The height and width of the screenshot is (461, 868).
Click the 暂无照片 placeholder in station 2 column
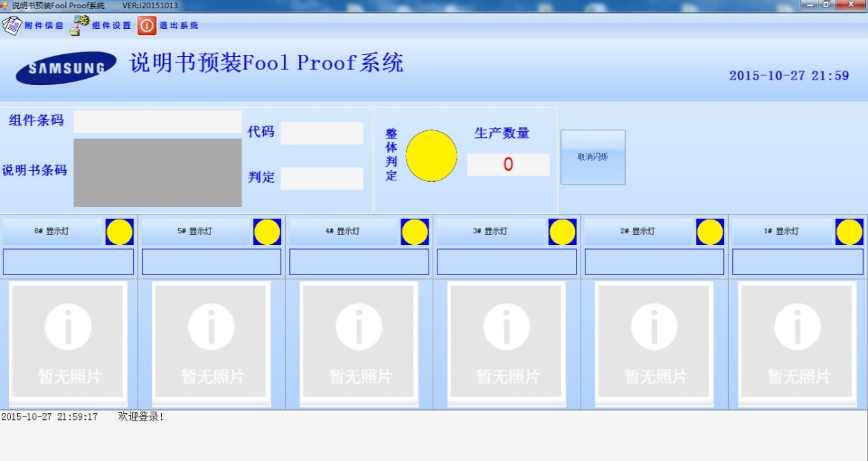(655, 344)
